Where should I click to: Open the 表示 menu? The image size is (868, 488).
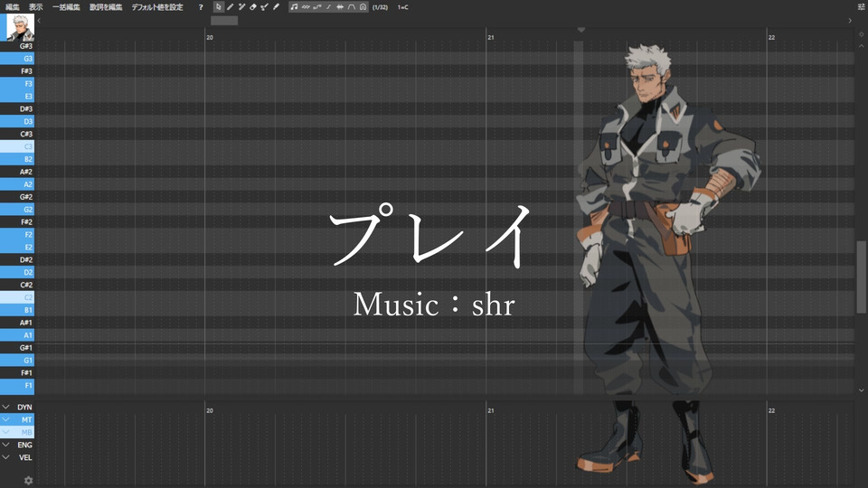coord(36,7)
